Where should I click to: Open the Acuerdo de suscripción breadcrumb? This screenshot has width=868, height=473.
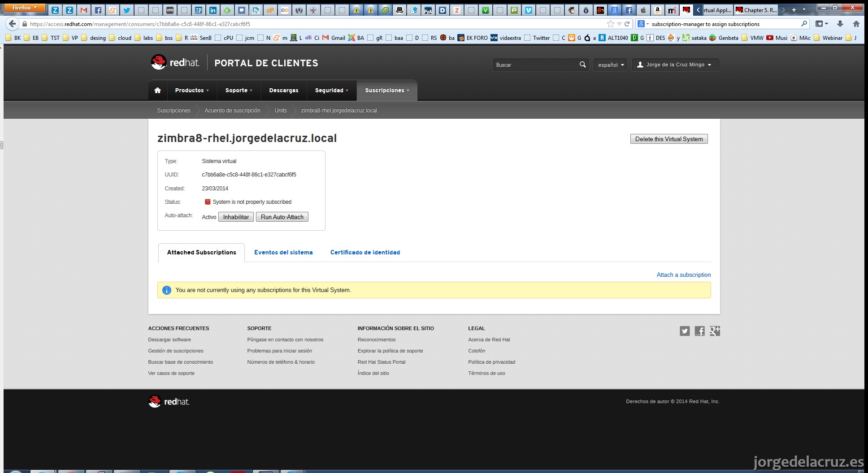click(232, 110)
